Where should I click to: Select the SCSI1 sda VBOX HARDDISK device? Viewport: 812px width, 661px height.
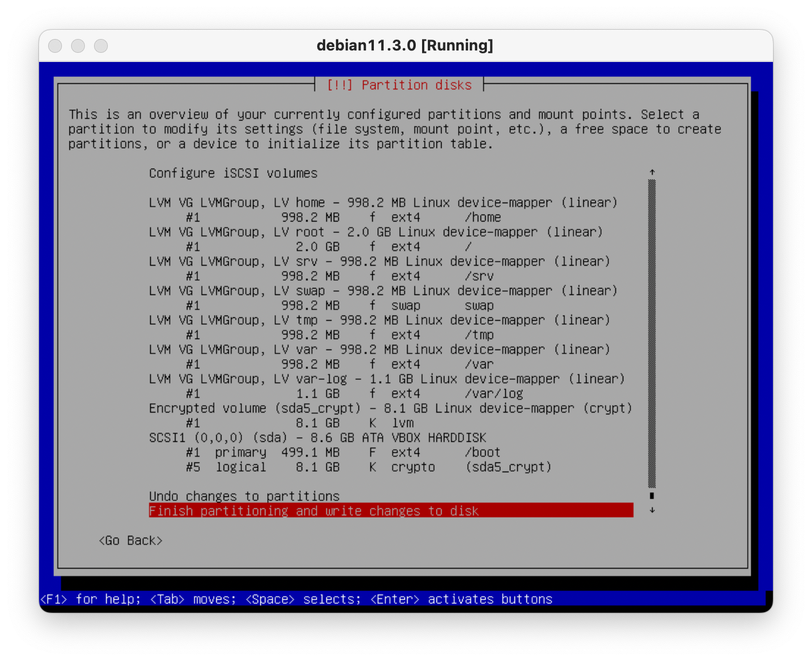pos(317,438)
